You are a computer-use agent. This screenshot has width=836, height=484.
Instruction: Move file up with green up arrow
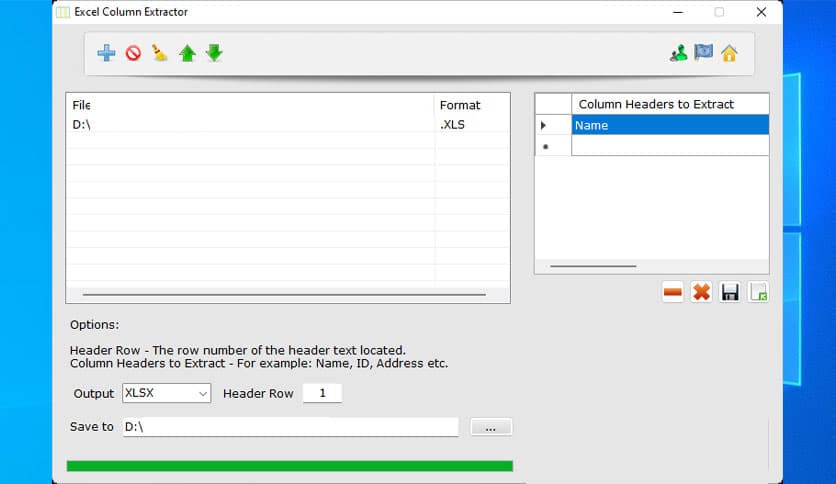point(187,53)
